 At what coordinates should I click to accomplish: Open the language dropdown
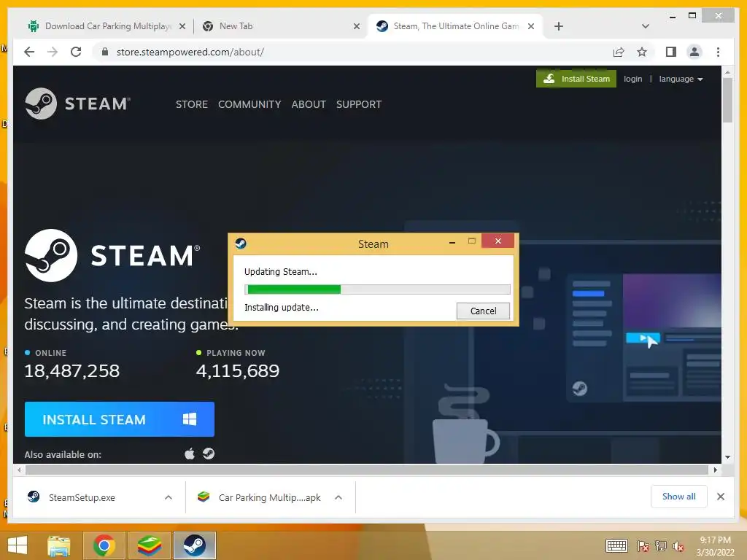click(681, 79)
